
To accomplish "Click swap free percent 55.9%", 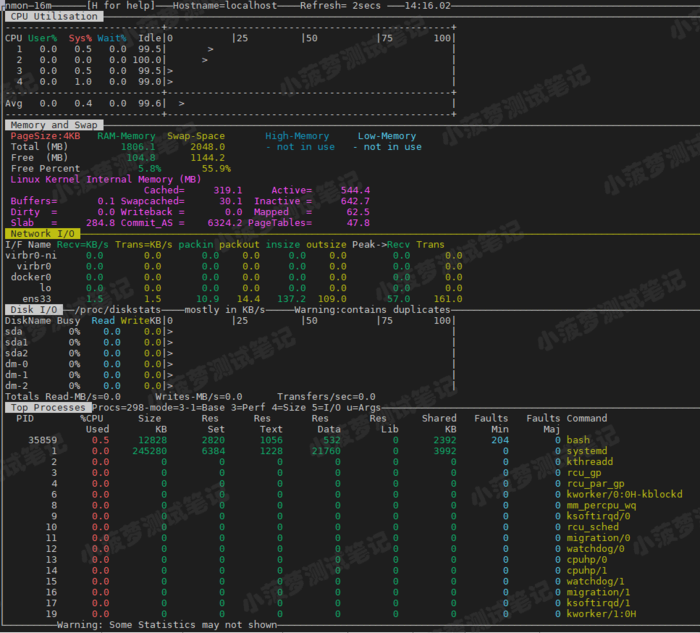I will point(216,169).
